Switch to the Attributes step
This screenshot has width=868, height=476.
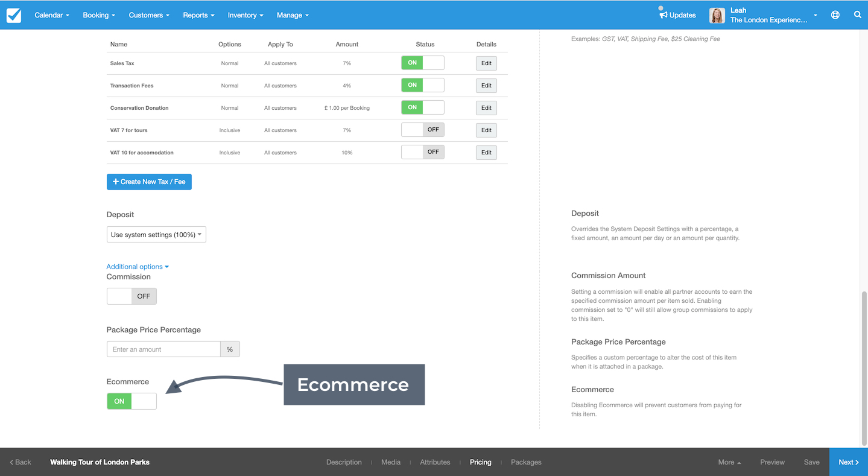pyautogui.click(x=435, y=462)
